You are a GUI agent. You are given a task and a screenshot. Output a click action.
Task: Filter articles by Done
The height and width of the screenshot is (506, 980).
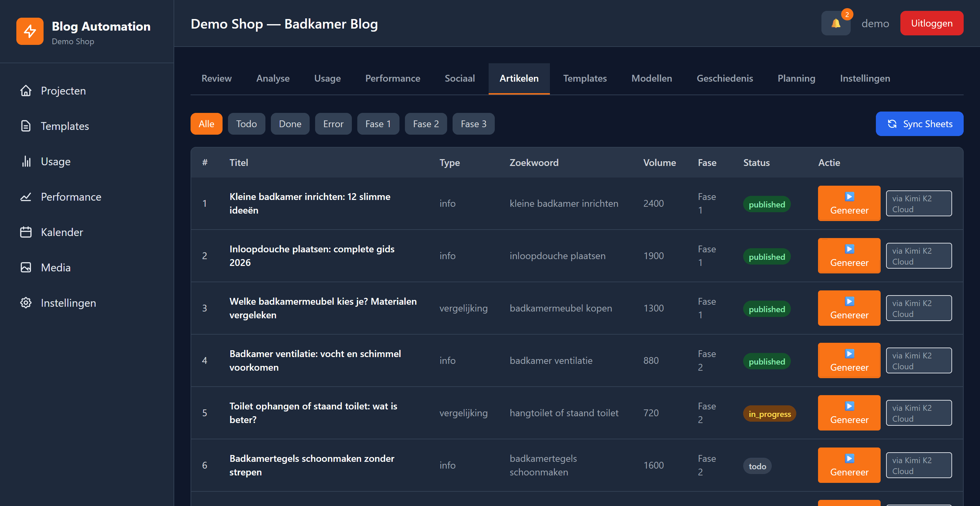pos(290,124)
